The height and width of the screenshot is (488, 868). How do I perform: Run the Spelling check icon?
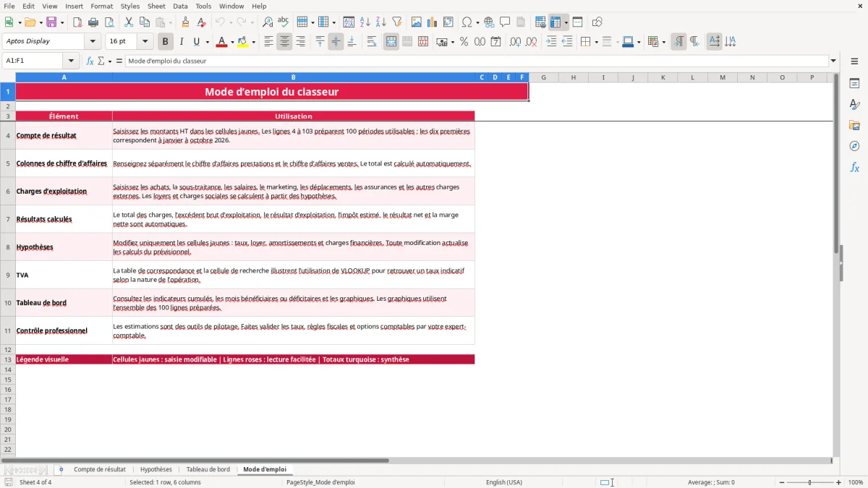click(284, 22)
